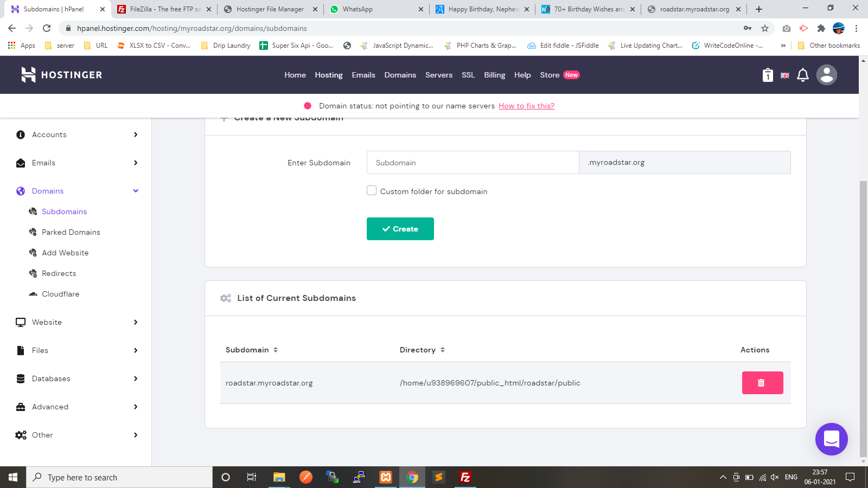Switch to the Hostinger File Manager tab

(x=270, y=9)
